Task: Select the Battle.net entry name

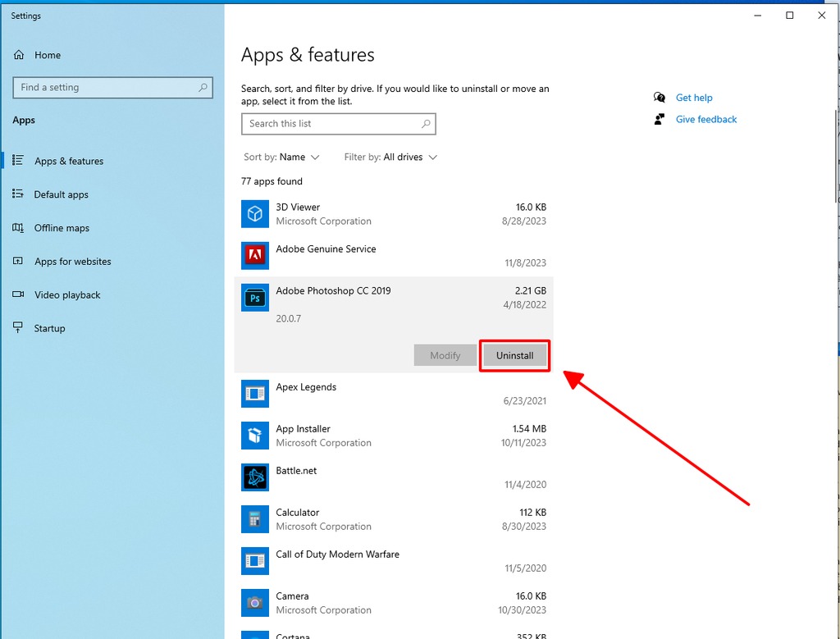Action: click(296, 470)
